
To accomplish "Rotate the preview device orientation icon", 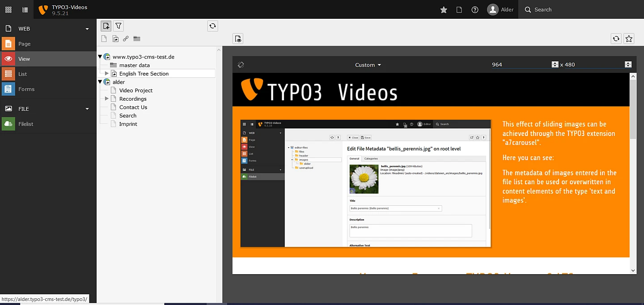I will click(x=241, y=65).
